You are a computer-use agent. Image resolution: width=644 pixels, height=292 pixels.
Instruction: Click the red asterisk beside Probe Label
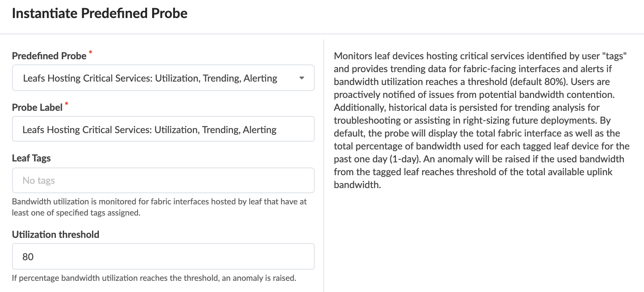[67, 104]
